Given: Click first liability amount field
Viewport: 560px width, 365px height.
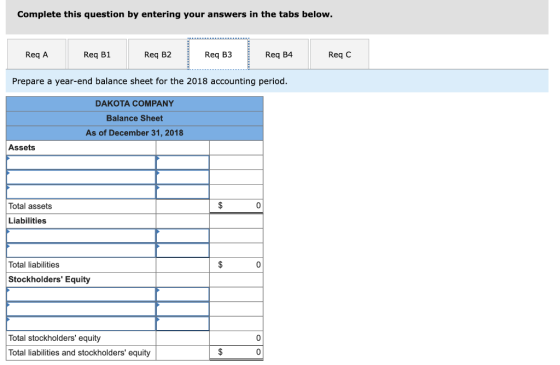Looking at the screenshot, I should 182,236.
